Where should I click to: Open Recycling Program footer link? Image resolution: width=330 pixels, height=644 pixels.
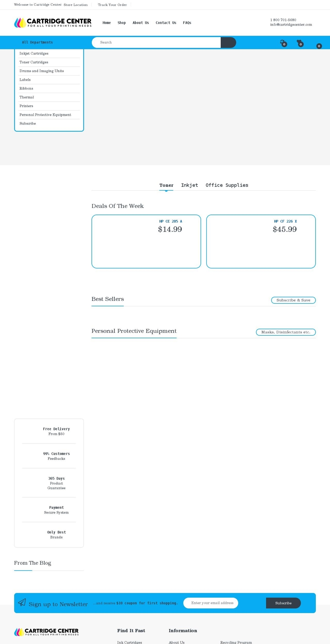pyautogui.click(x=236, y=642)
